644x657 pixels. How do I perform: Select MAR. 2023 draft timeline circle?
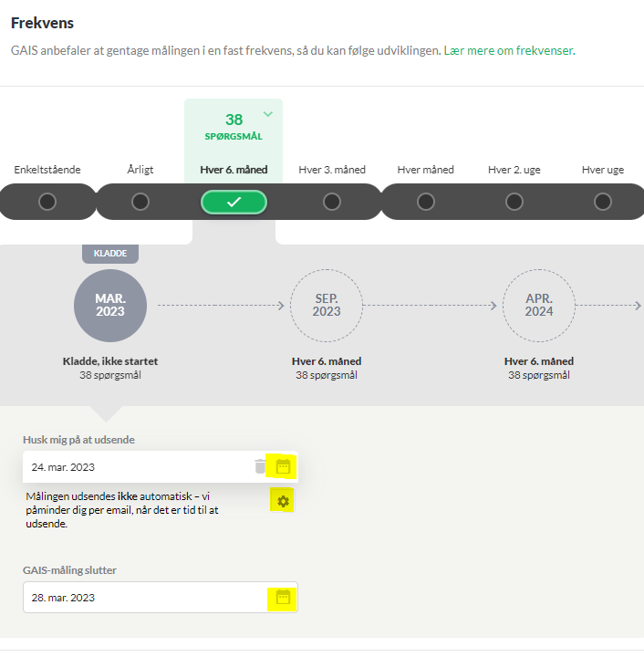pos(110,306)
